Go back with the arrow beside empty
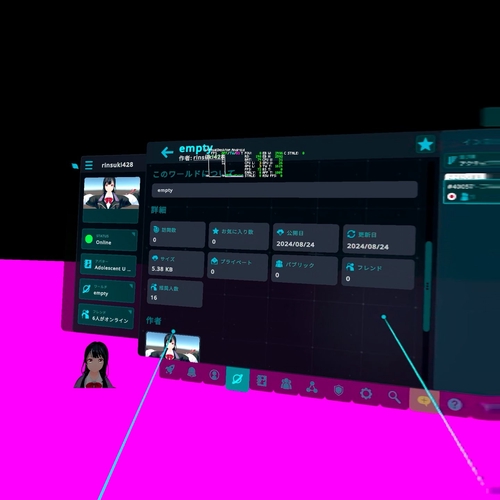 tap(167, 152)
